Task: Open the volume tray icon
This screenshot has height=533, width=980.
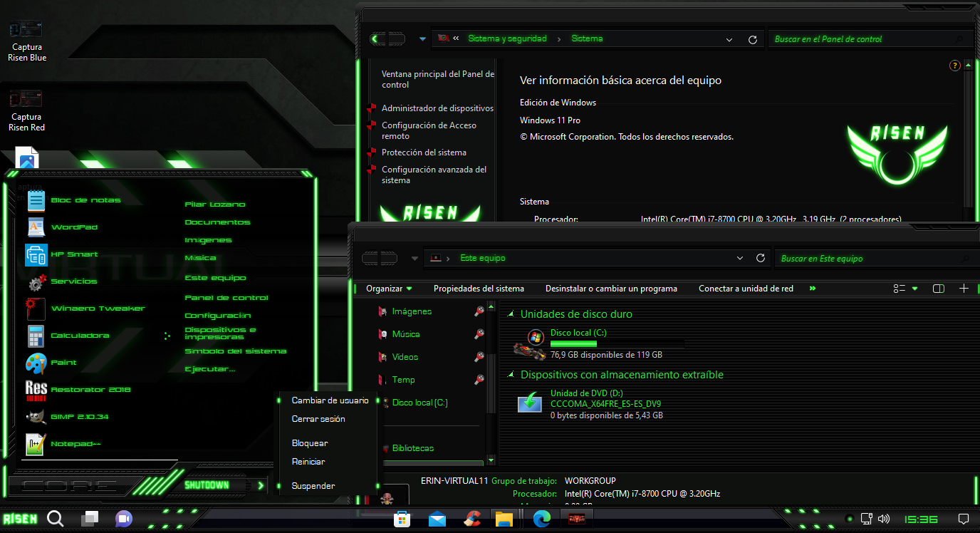Action: coord(884,519)
